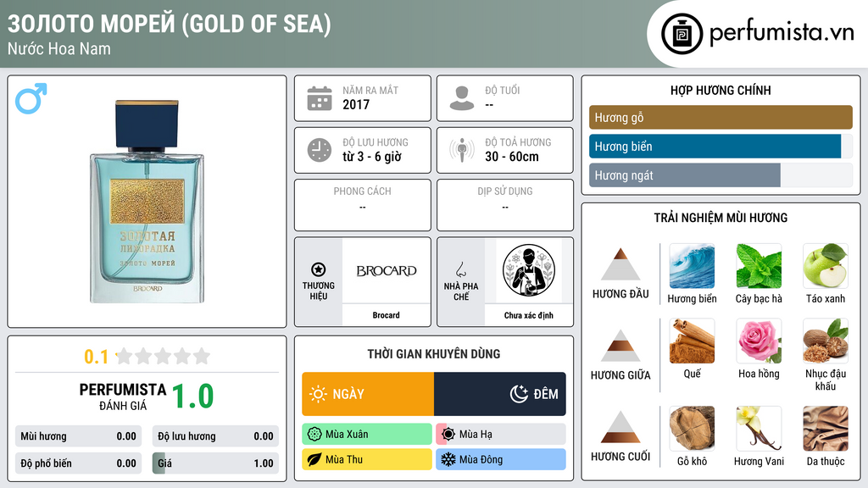Viewport: 868px width, 488px height.
Task: Click the star badge icon above Thương hiệu
Action: 319,269
